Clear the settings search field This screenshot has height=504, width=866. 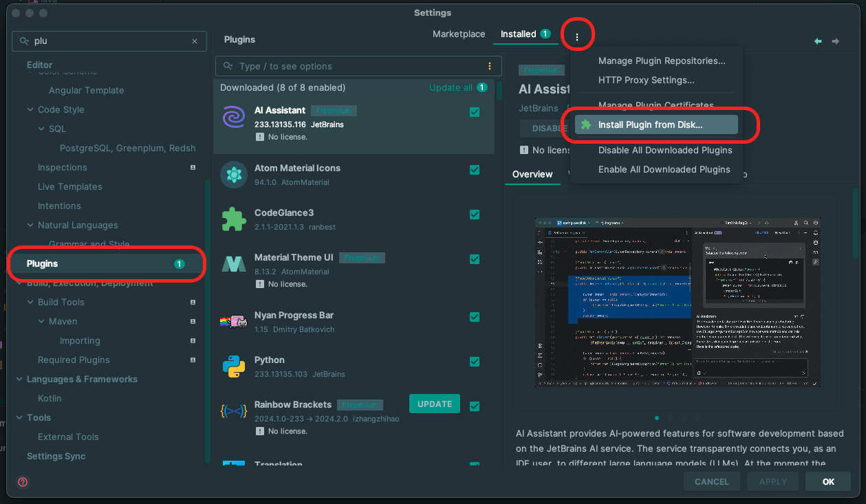pos(195,41)
